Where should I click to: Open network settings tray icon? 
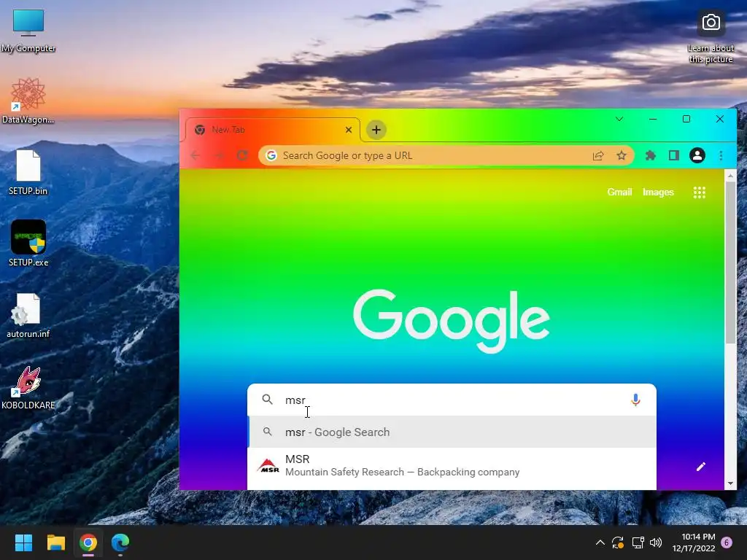(x=638, y=542)
